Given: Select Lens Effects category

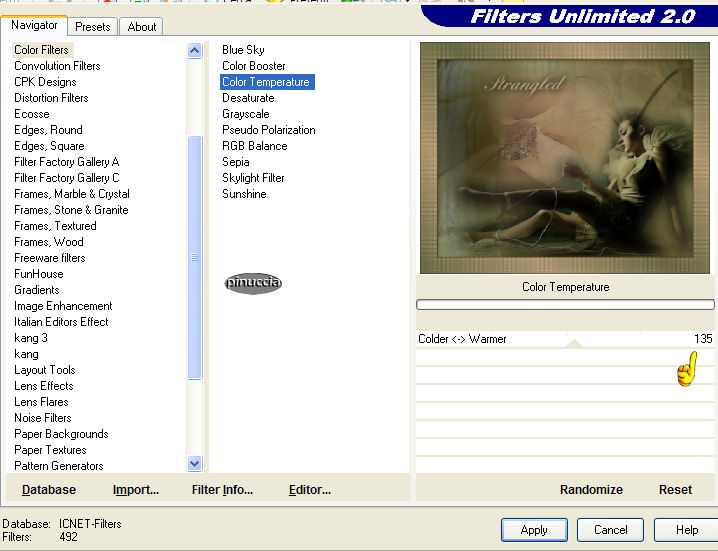Looking at the screenshot, I should [x=44, y=386].
